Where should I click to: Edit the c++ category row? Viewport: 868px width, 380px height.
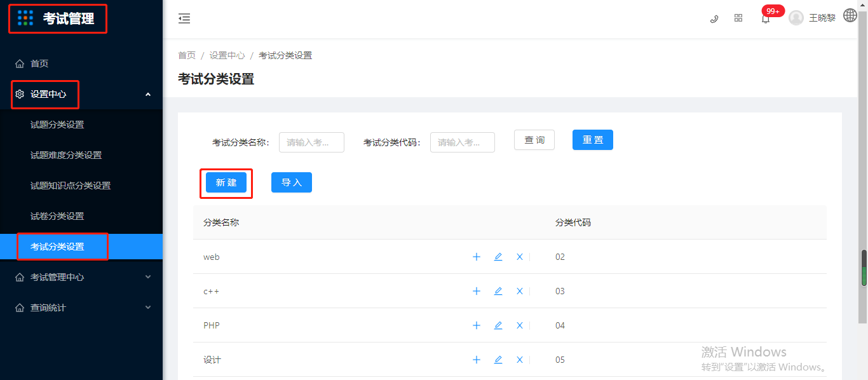(x=498, y=291)
